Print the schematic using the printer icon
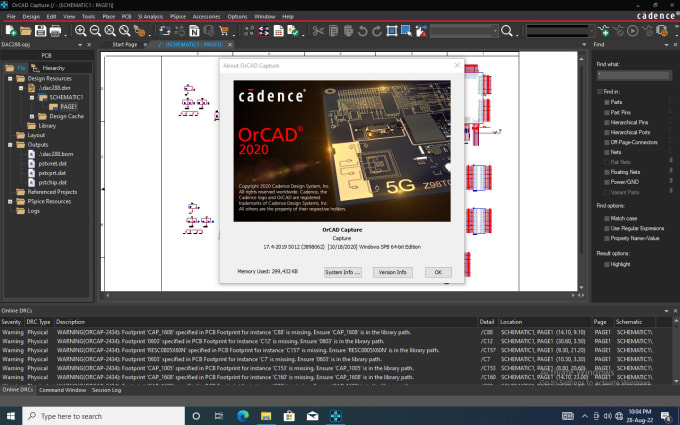This screenshot has height=425, width=680. pyautogui.click(x=56, y=31)
